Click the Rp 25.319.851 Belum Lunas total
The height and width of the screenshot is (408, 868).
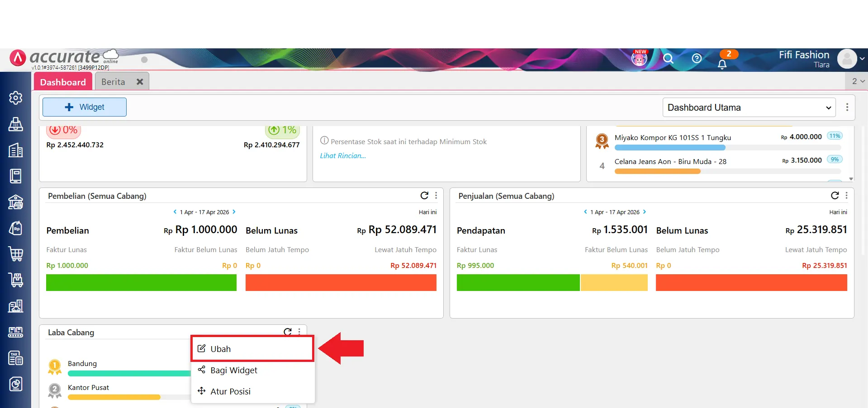click(x=816, y=230)
